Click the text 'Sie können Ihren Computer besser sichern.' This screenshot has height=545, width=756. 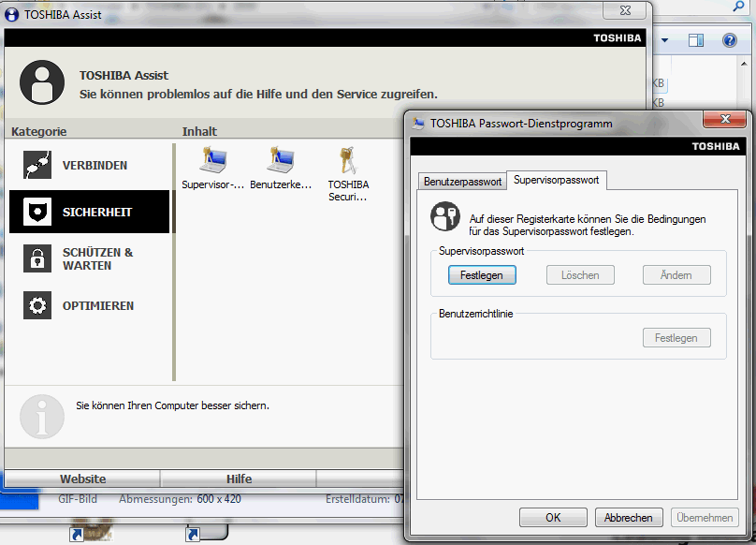(172, 405)
